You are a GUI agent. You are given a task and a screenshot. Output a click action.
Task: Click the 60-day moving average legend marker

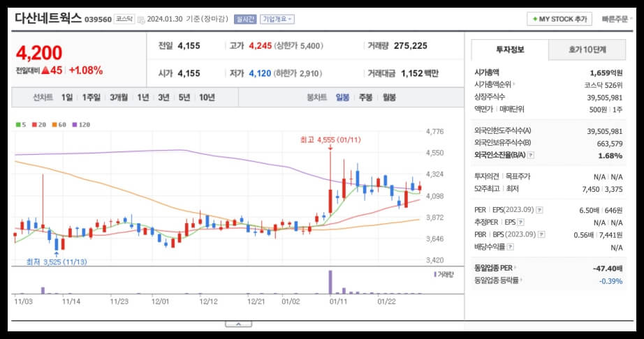coord(54,125)
